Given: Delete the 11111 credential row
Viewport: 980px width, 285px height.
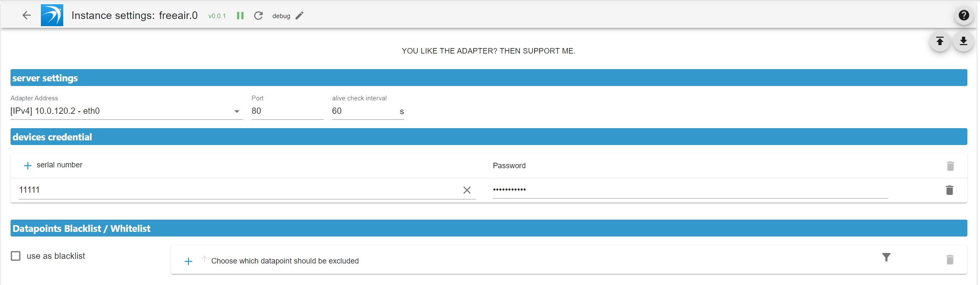Looking at the screenshot, I should tap(949, 190).
